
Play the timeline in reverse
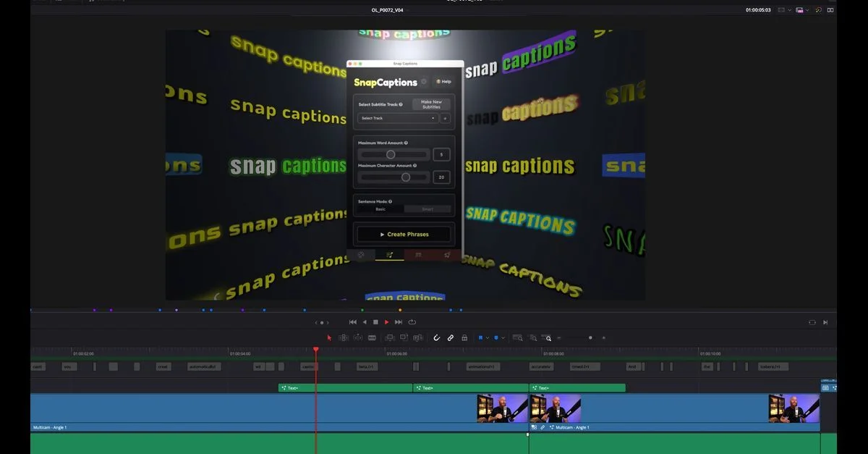click(365, 322)
